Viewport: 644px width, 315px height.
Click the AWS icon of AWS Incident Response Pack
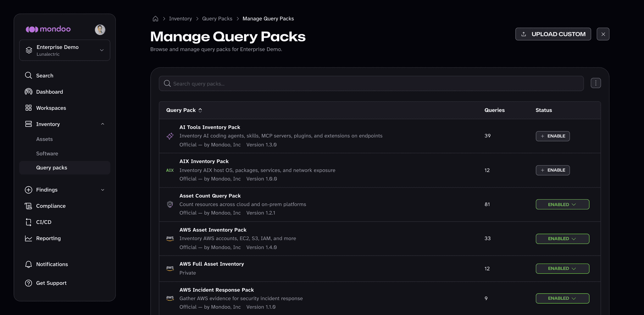click(x=170, y=298)
